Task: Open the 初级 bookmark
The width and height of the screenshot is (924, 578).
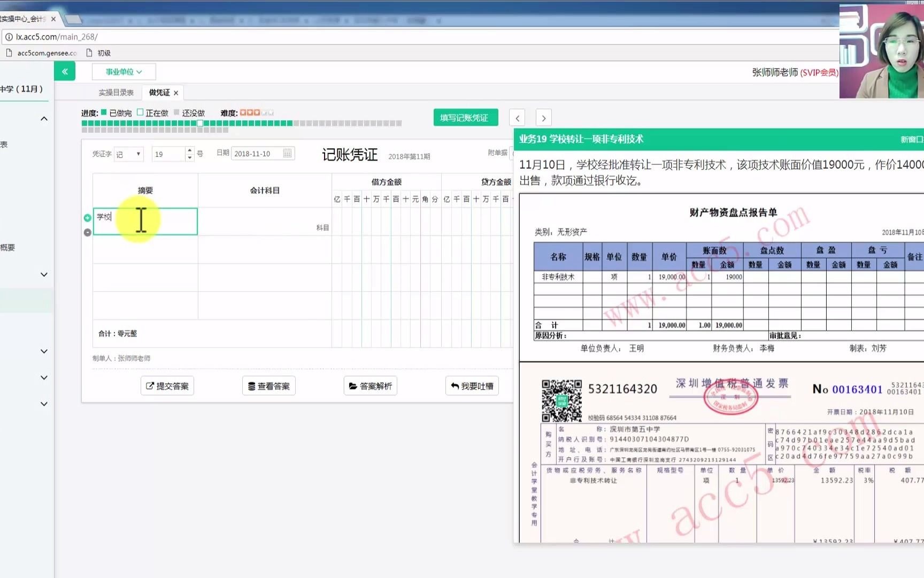Action: (98, 53)
